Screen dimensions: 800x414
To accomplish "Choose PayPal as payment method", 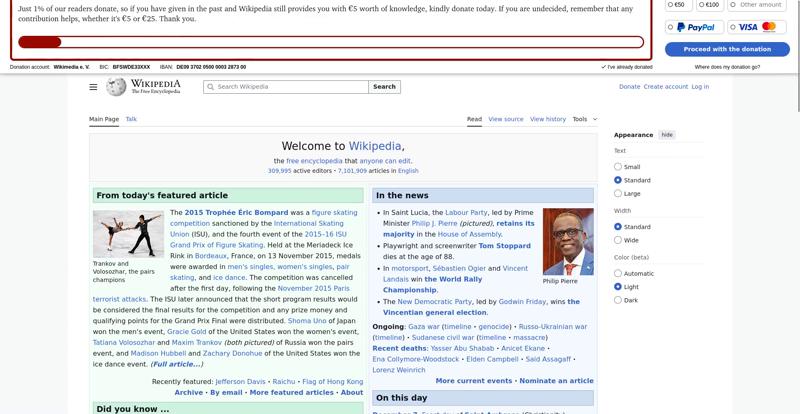I will 694,27.
